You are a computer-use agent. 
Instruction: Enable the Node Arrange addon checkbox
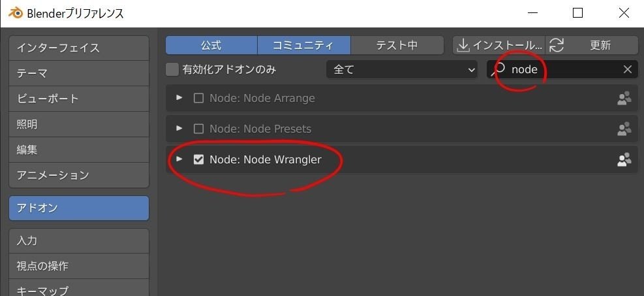pyautogui.click(x=198, y=98)
